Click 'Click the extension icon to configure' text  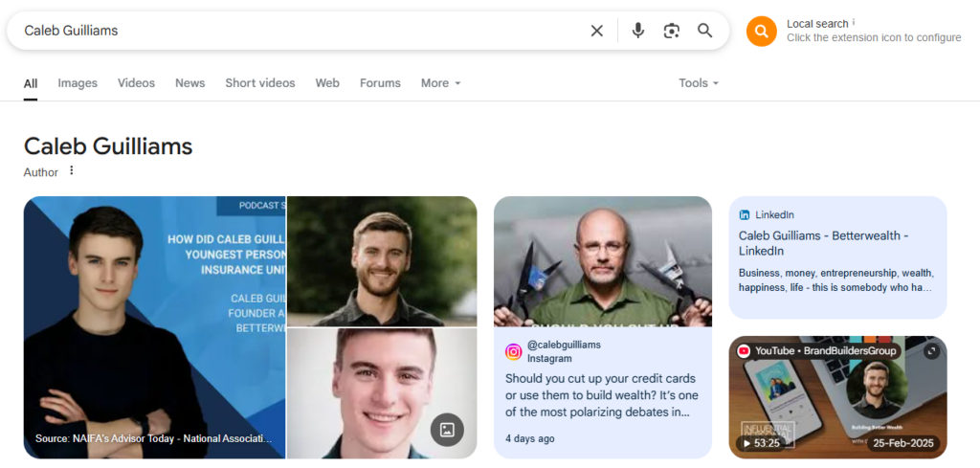tap(874, 37)
